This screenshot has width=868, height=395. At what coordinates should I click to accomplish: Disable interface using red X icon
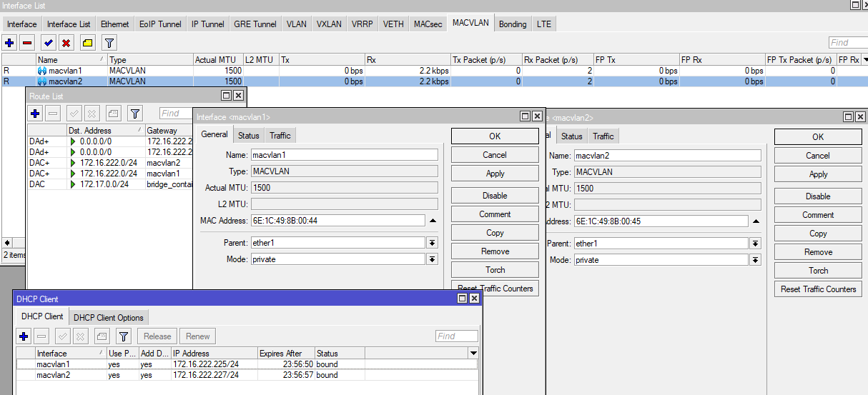pos(66,43)
